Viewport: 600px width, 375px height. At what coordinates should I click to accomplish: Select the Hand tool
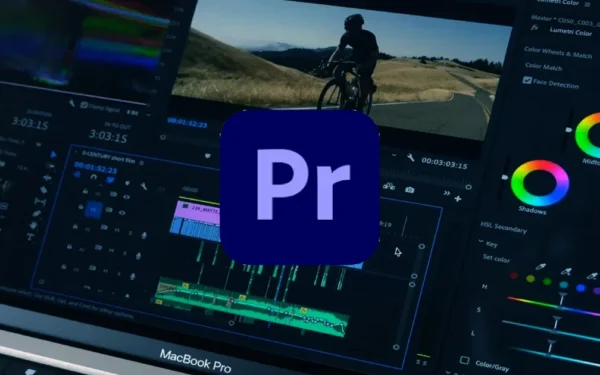[x=34, y=225]
